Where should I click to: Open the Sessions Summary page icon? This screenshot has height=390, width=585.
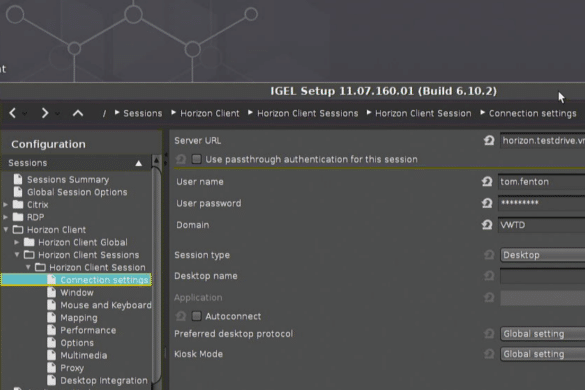pyautogui.click(x=18, y=179)
